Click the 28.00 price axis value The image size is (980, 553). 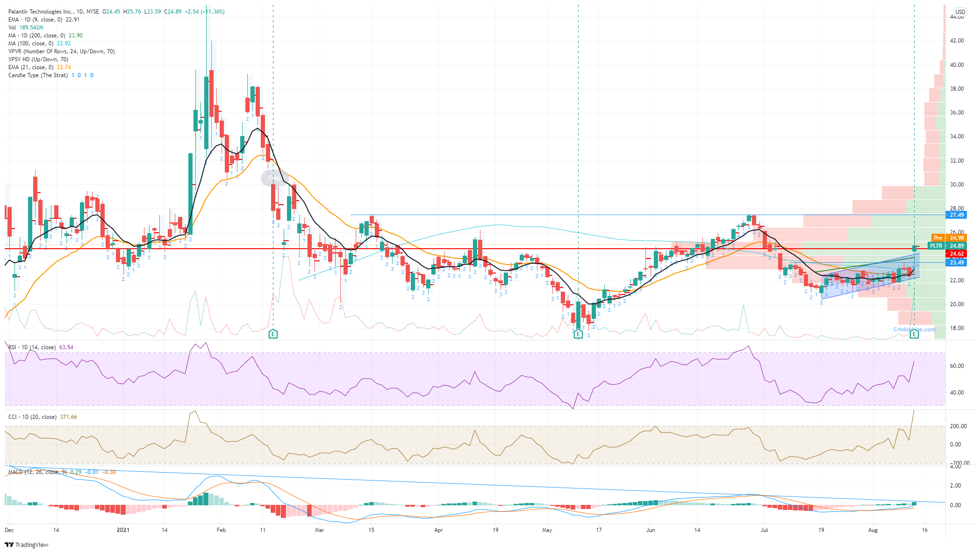pos(957,208)
